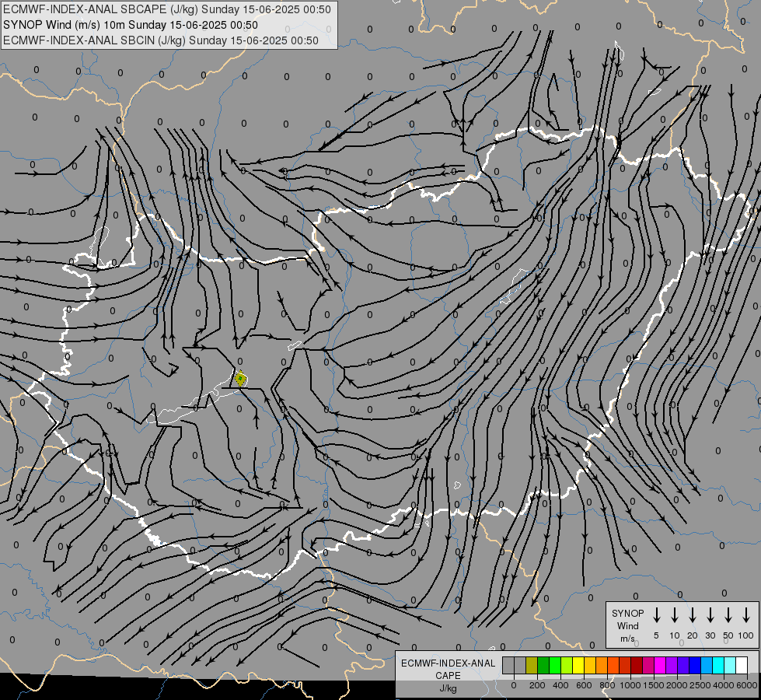Click the 200 tick label on CAPE scale
This screenshot has height=700, width=761.
537,685
